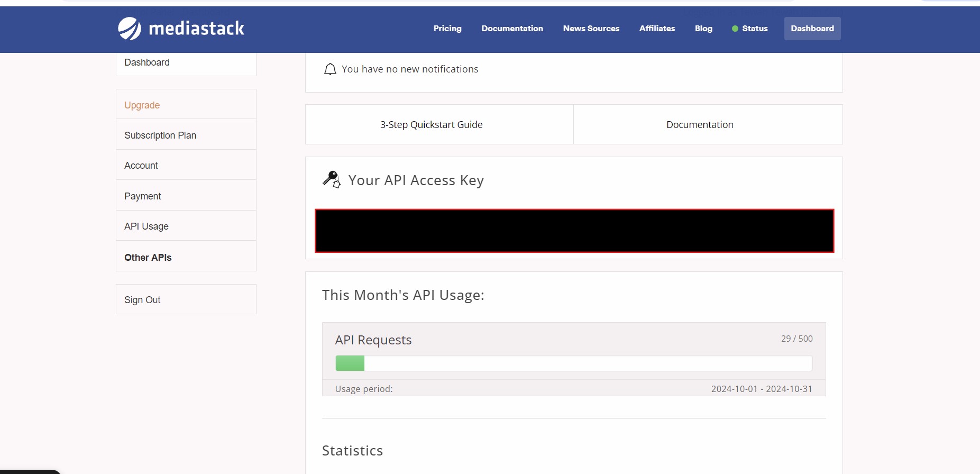
Task: Open the Pricing page
Action: pyautogui.click(x=447, y=29)
